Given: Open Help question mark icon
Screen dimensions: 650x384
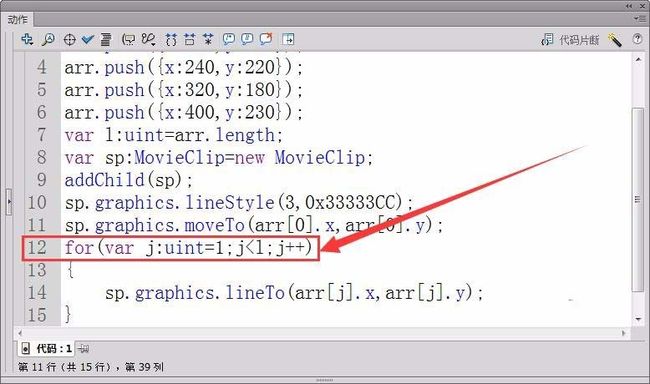Looking at the screenshot, I should 637,39.
